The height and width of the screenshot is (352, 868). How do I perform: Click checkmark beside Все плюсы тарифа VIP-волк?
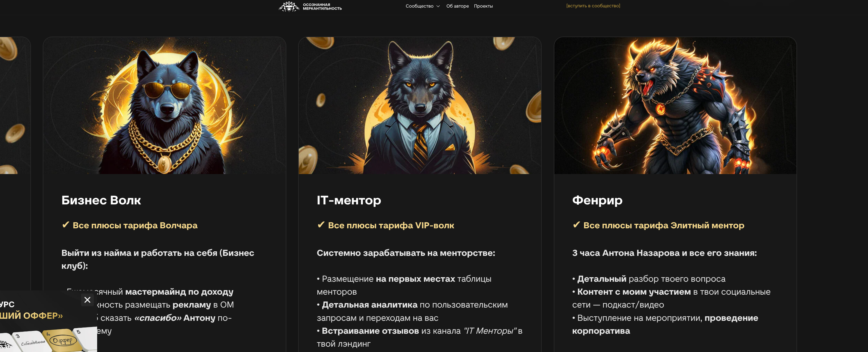pos(321,224)
